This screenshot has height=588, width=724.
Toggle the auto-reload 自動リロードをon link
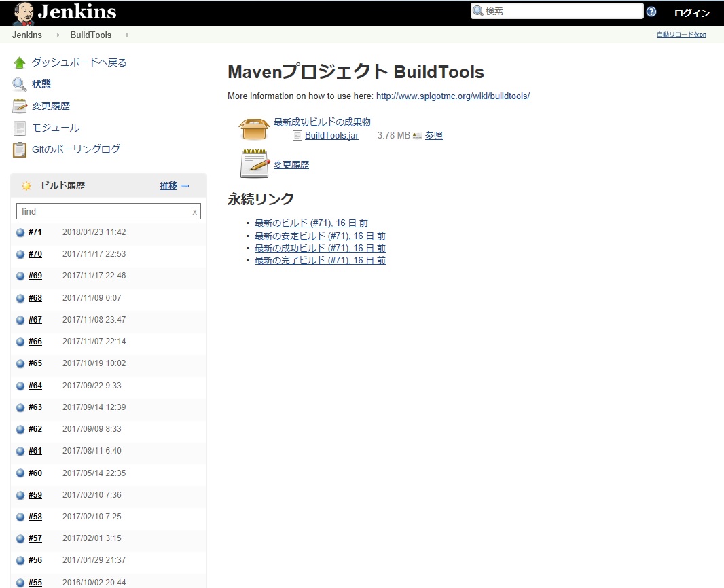coord(681,35)
